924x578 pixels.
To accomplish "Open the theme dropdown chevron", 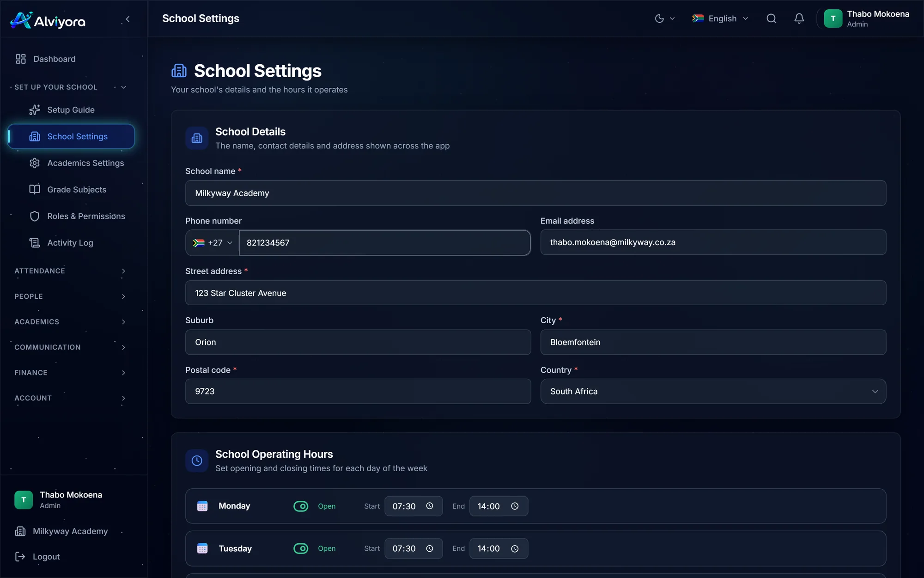I will pyautogui.click(x=672, y=18).
